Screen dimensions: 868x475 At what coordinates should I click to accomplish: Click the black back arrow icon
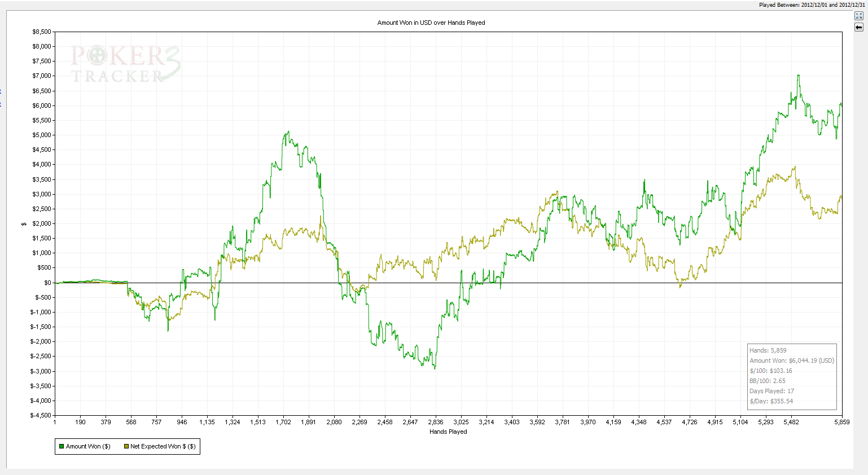tap(859, 27)
